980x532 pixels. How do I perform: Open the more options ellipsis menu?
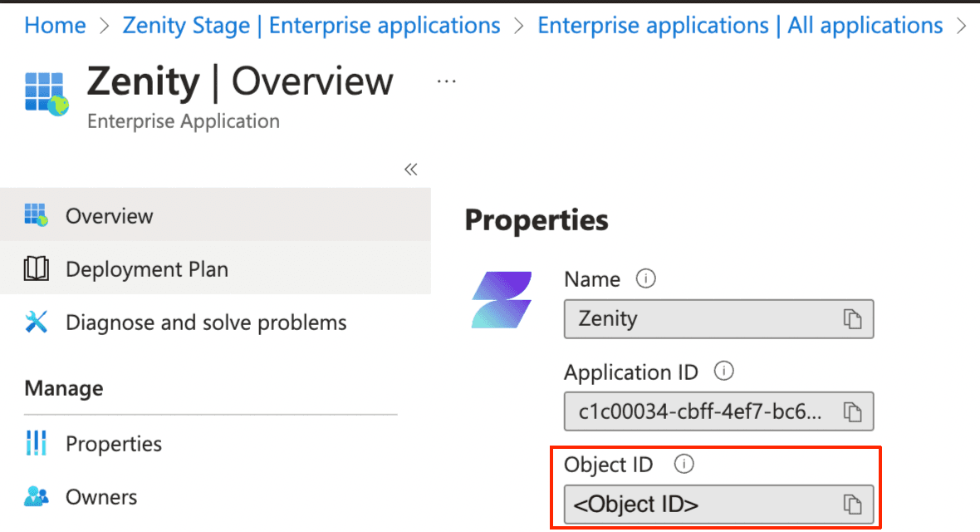446,81
